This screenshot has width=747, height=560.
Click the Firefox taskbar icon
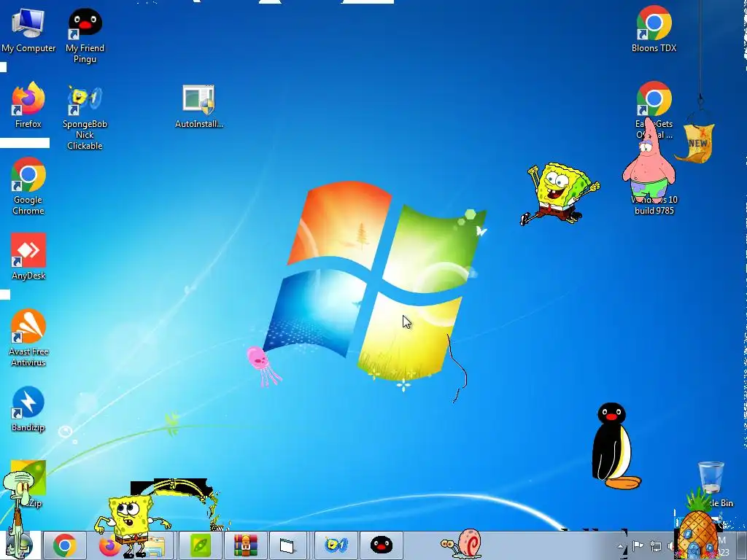tap(109, 545)
